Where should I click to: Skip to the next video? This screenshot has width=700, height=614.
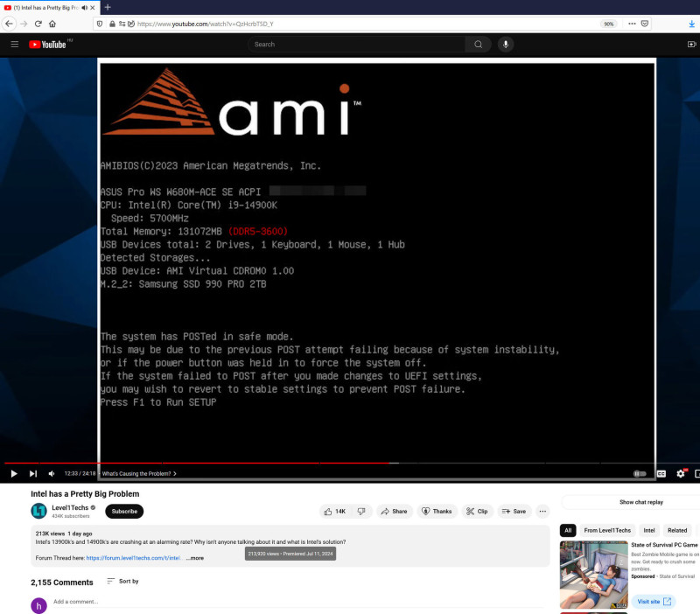33,473
